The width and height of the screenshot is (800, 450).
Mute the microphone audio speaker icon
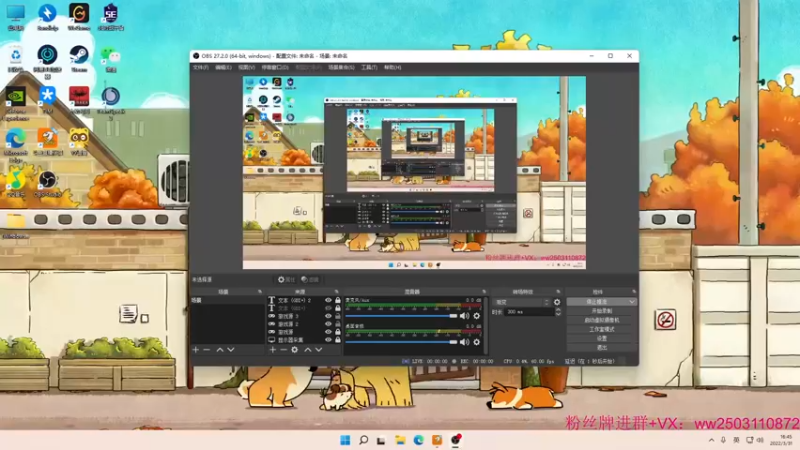pyautogui.click(x=464, y=316)
